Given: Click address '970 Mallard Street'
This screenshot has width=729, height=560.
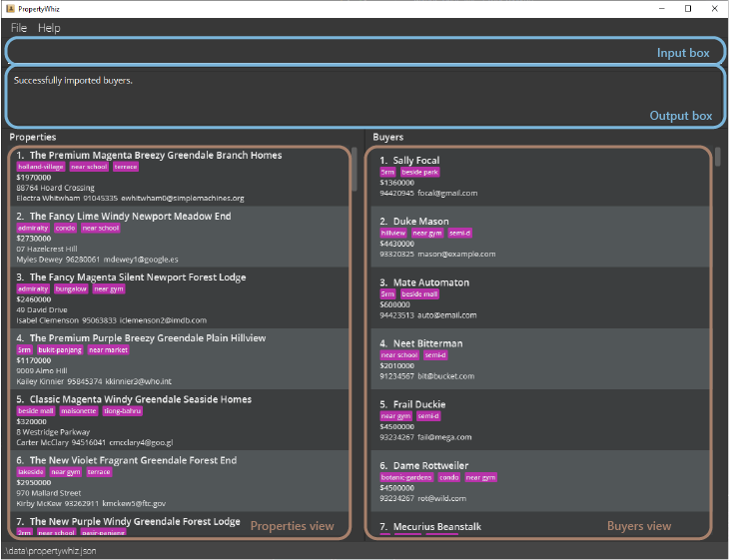Looking at the screenshot, I should coord(49,493).
